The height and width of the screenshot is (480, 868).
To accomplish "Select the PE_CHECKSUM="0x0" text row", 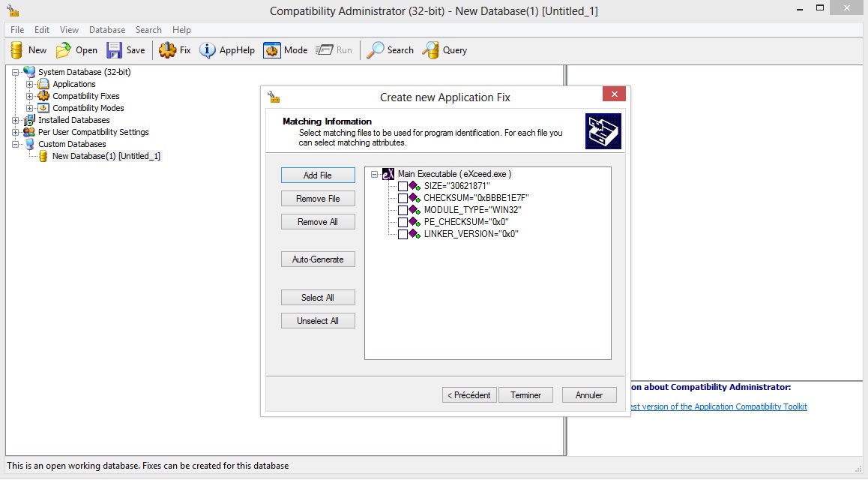I will coord(466,222).
